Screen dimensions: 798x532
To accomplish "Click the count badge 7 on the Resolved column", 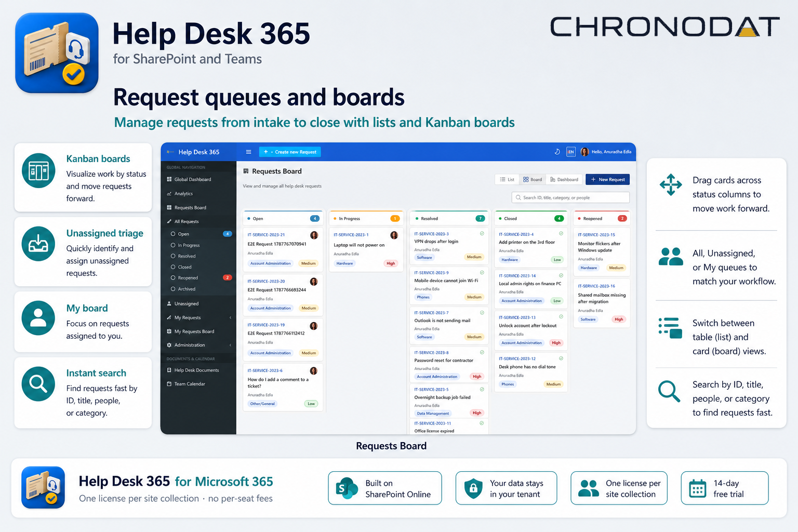I will [x=481, y=219].
